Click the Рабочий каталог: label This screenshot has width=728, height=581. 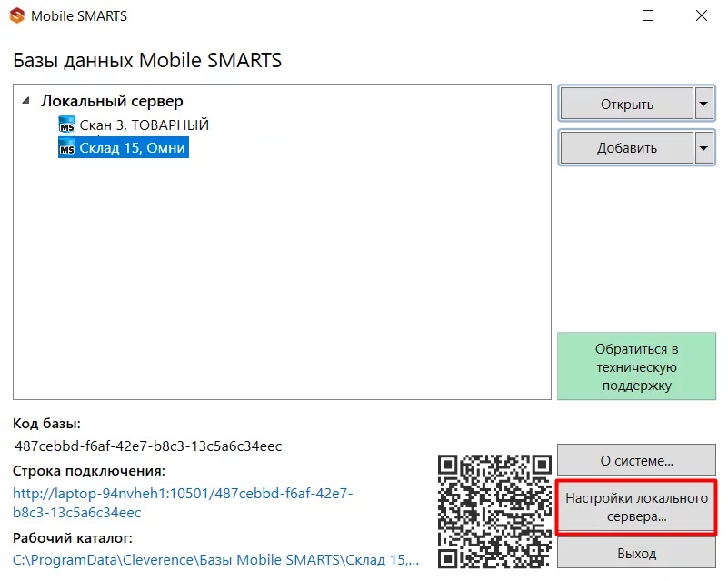[x=73, y=537]
